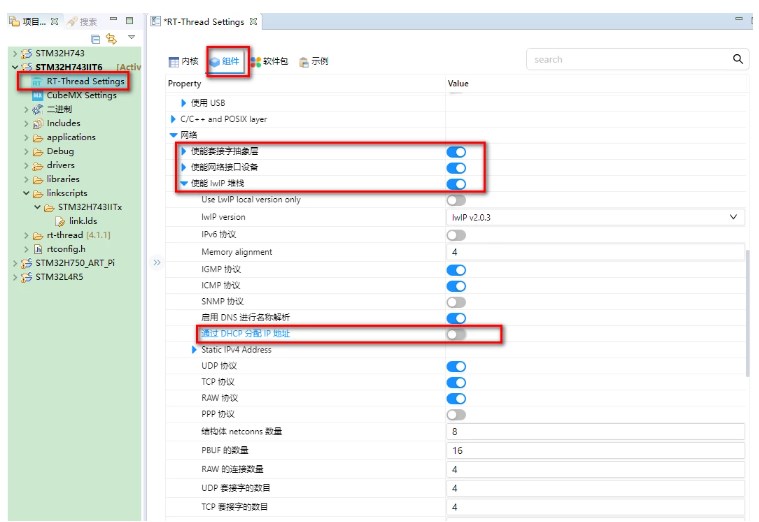Select the 项目 explorer tab
This screenshot has width=759, height=522.
click(x=34, y=21)
